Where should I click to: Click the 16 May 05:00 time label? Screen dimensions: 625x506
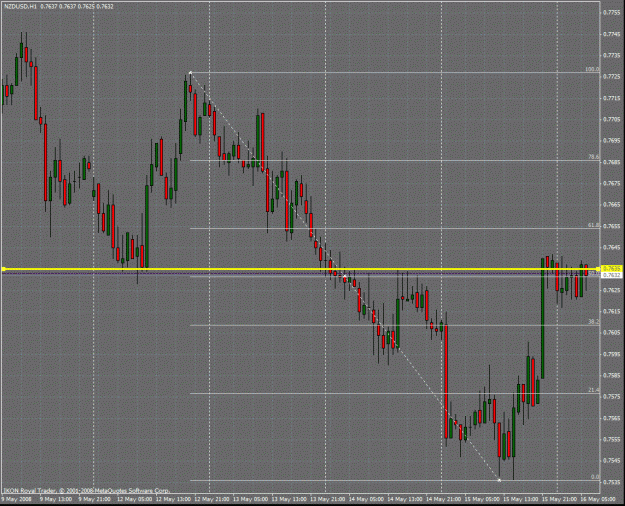598,499
